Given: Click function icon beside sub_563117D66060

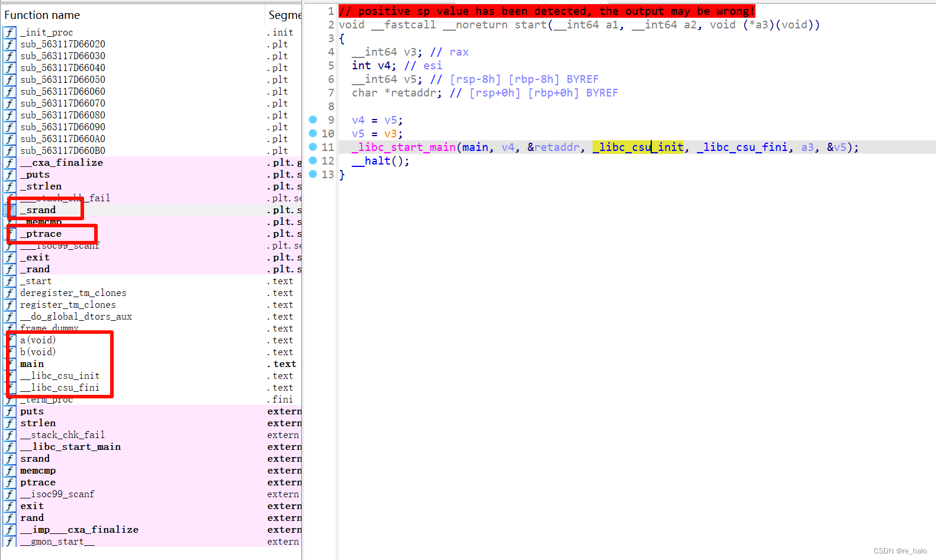Looking at the screenshot, I should (9, 92).
